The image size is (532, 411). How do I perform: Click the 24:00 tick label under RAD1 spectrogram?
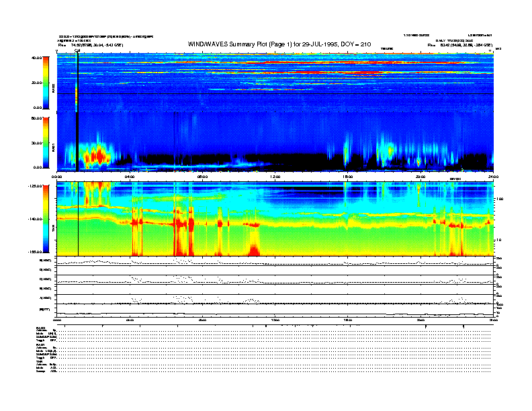493,177
